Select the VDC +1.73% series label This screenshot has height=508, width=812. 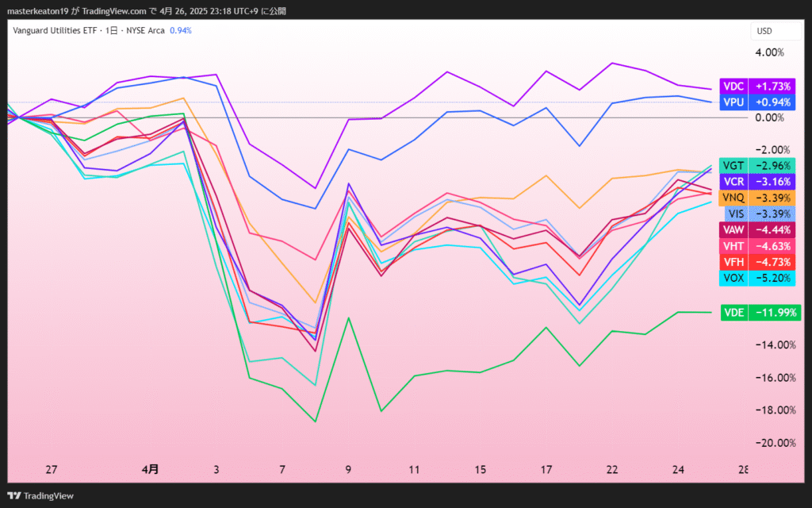coord(757,86)
